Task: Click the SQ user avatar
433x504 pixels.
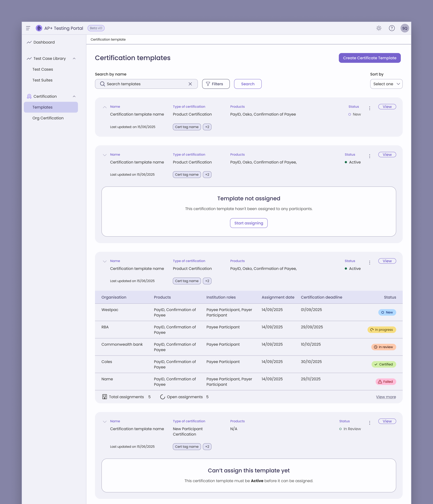Action: click(405, 28)
